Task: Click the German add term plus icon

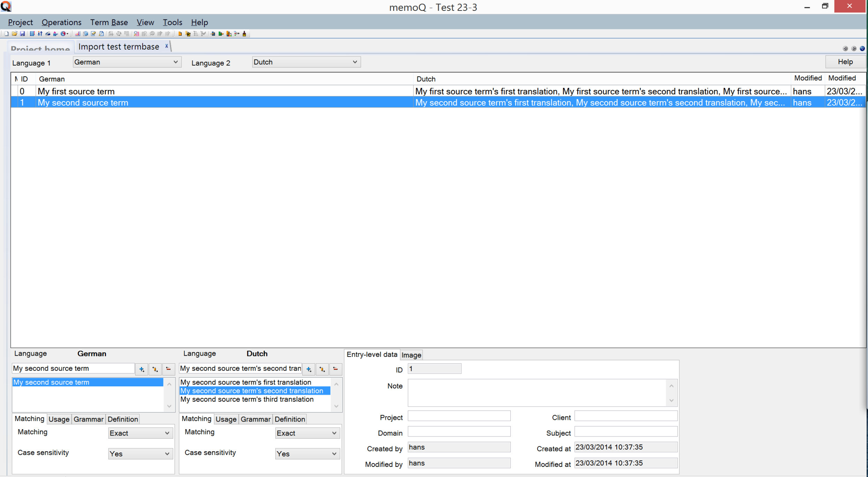Action: coord(142,369)
